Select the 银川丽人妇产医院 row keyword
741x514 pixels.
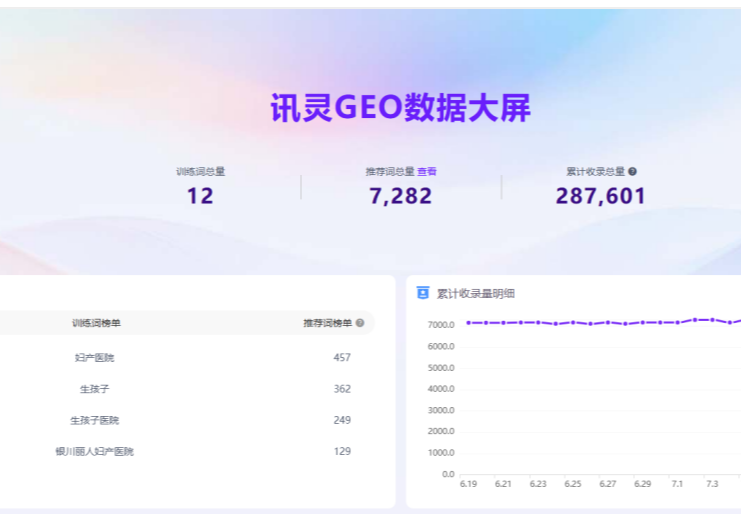(x=95, y=451)
